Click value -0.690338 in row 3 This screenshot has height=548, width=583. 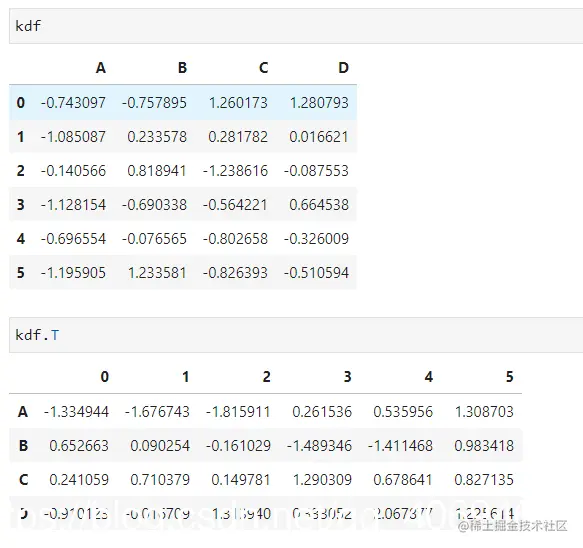pyautogui.click(x=154, y=204)
